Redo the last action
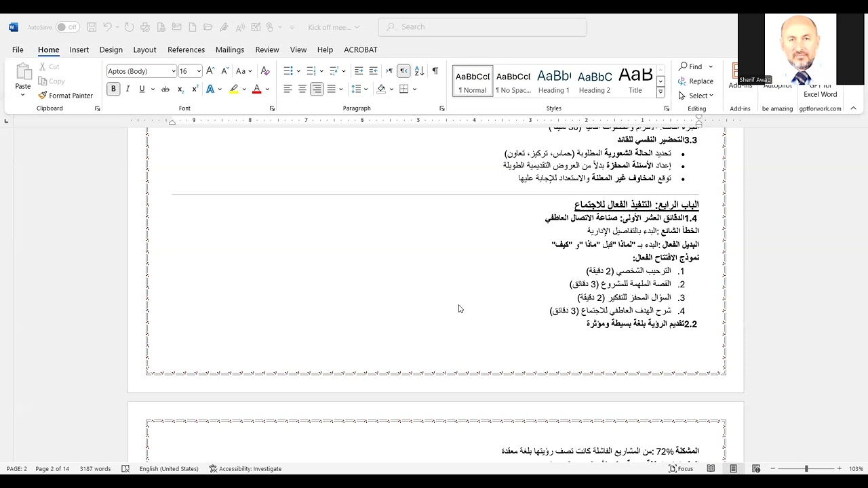The width and height of the screenshot is (868, 488). coord(129,27)
